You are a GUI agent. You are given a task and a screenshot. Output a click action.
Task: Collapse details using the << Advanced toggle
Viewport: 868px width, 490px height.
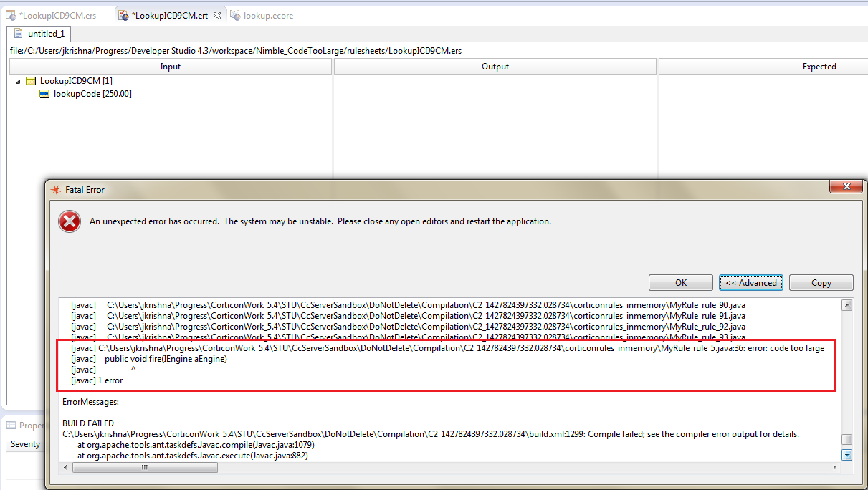(x=750, y=282)
